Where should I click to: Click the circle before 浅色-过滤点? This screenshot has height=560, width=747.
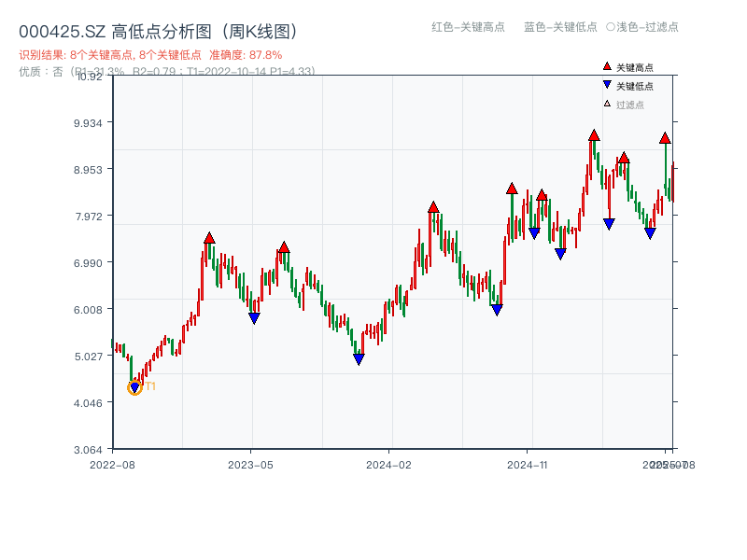pyautogui.click(x=611, y=27)
